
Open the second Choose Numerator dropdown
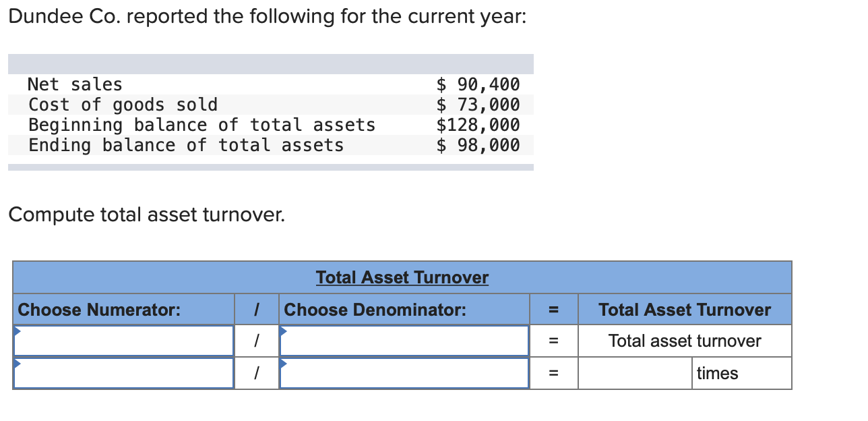tap(123, 372)
